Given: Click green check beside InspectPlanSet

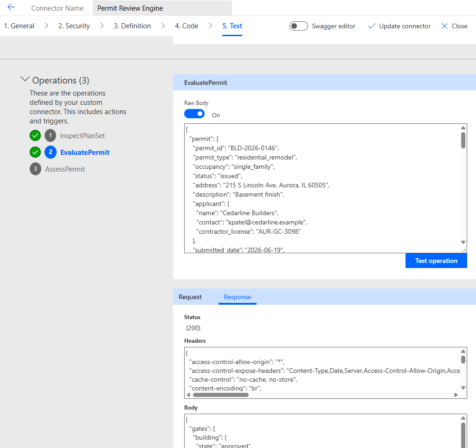Looking at the screenshot, I should coord(35,135).
